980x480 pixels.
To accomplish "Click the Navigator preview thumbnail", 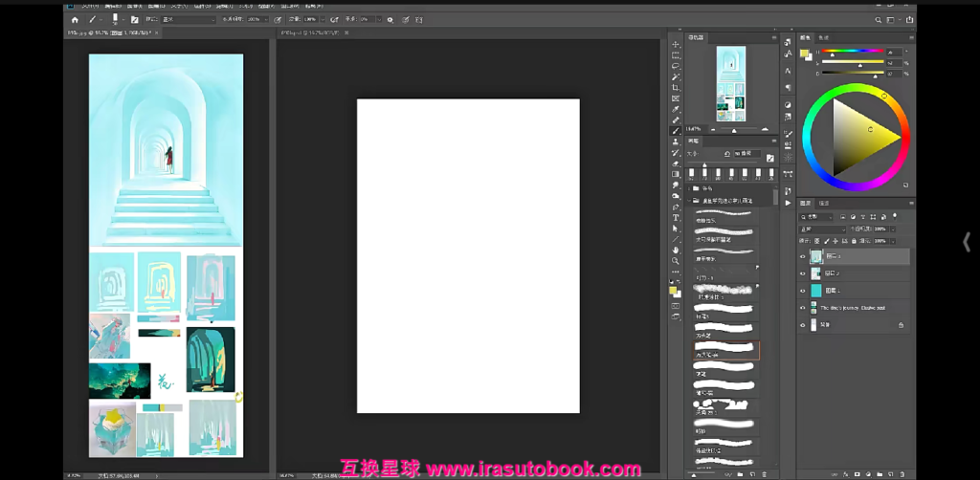I will [x=730, y=83].
